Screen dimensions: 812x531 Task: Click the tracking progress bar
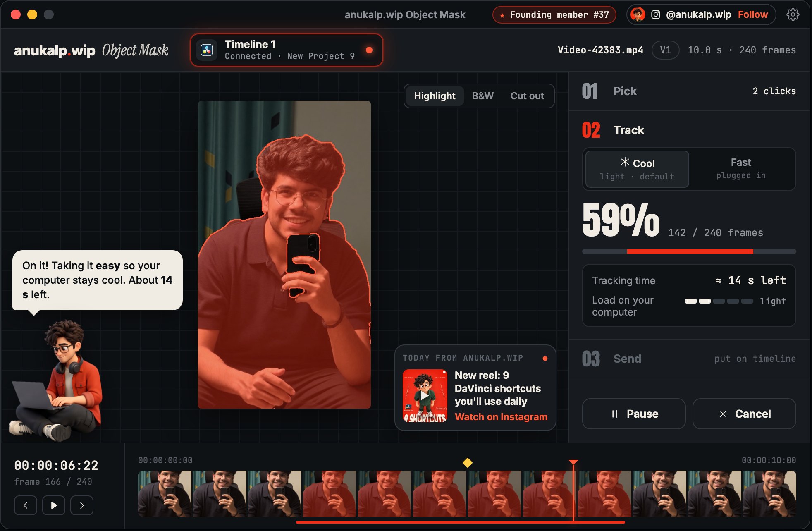pyautogui.click(x=689, y=251)
